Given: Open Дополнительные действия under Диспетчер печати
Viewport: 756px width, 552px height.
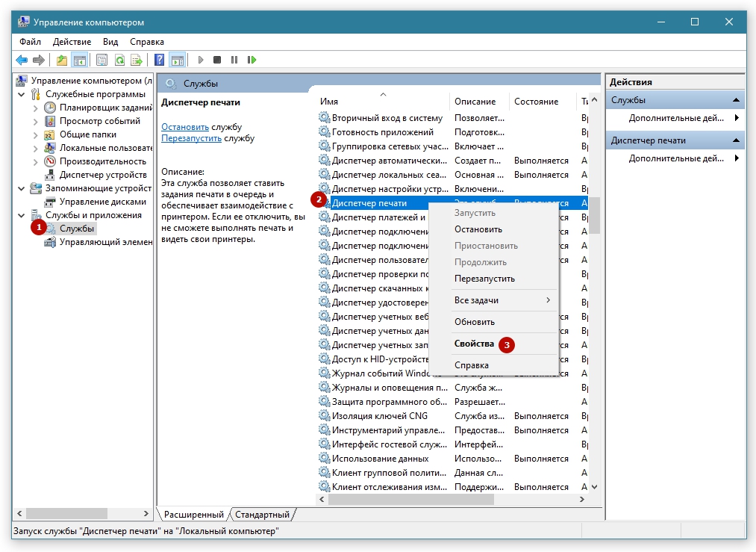Looking at the screenshot, I should coord(676,158).
